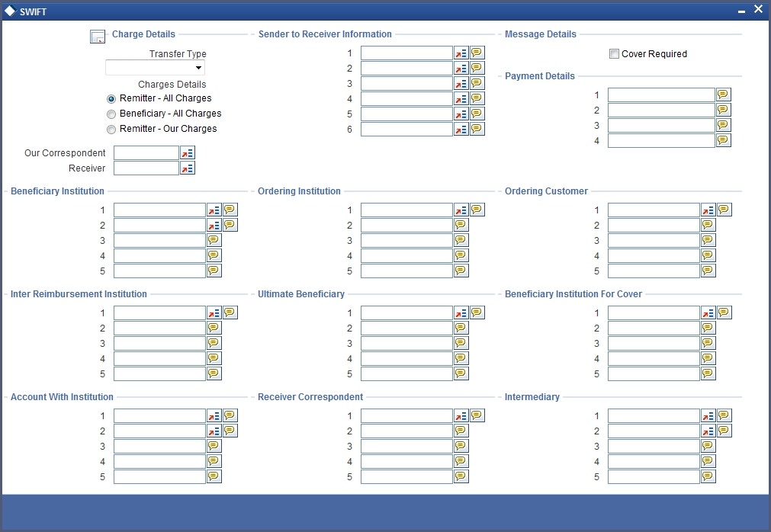The width and height of the screenshot is (771, 532).
Task: Minimize the SWIFT window
Action: [x=741, y=11]
